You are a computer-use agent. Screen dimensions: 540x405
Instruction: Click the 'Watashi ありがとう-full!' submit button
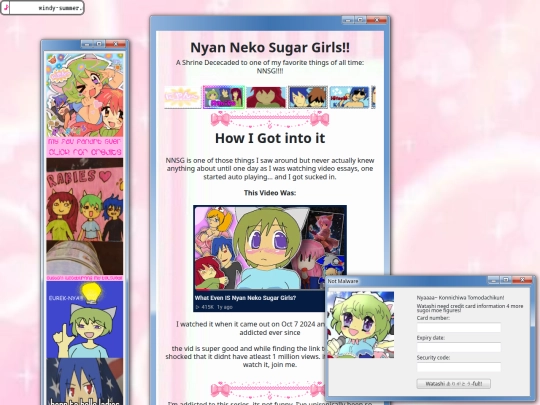point(454,384)
